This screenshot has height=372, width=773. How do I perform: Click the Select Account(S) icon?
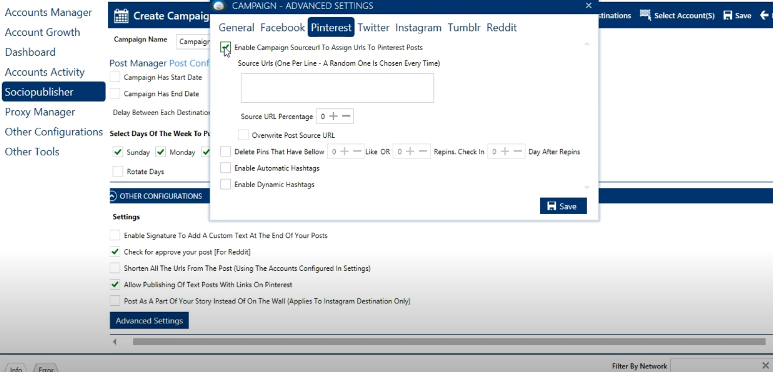(645, 15)
